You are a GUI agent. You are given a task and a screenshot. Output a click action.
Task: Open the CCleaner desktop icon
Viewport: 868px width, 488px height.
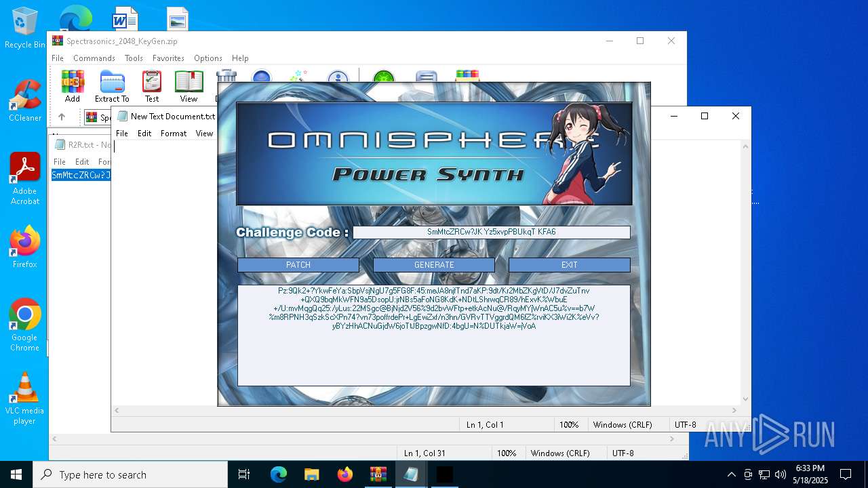[x=25, y=100]
